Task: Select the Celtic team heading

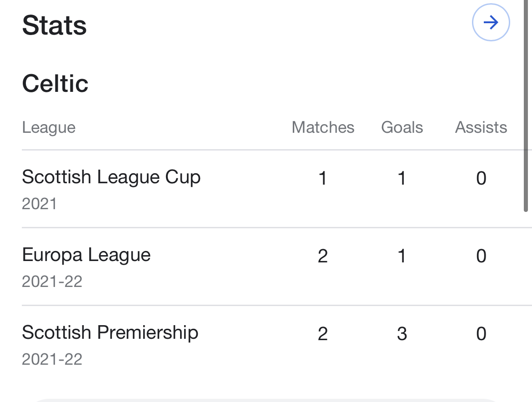Action: [x=55, y=84]
